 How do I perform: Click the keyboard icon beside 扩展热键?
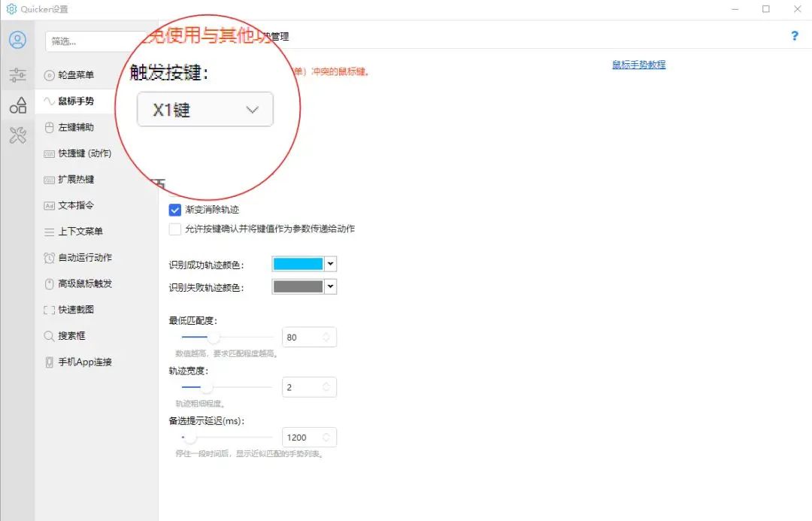tap(49, 180)
